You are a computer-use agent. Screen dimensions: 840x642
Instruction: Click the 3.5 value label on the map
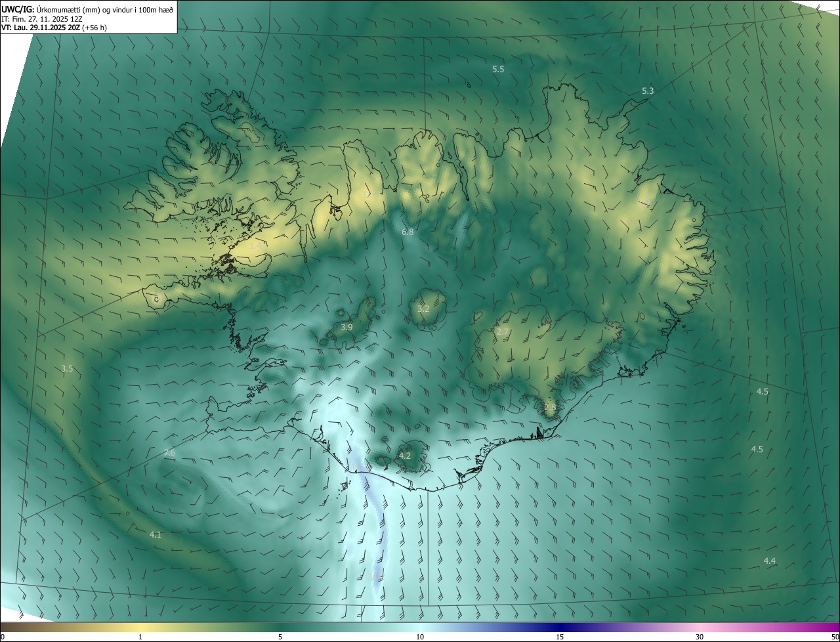pyautogui.click(x=67, y=369)
